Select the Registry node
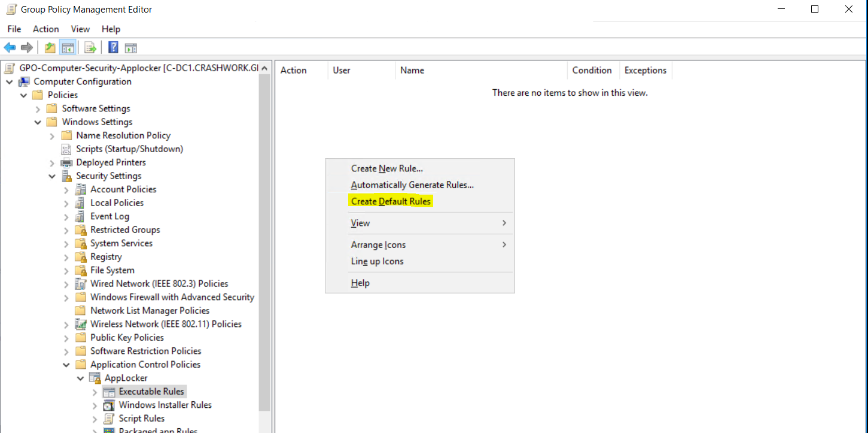The image size is (868, 433). pos(106,257)
